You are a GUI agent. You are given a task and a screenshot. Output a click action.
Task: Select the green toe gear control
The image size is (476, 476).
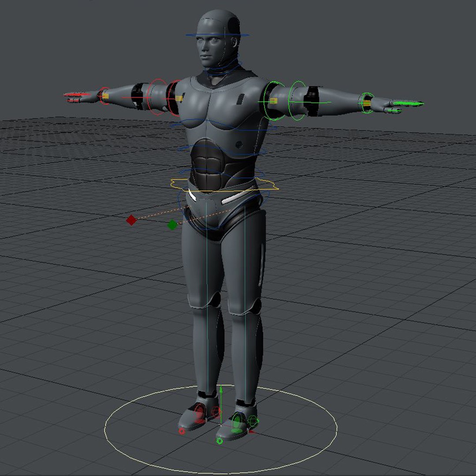pyautogui.click(x=219, y=440)
